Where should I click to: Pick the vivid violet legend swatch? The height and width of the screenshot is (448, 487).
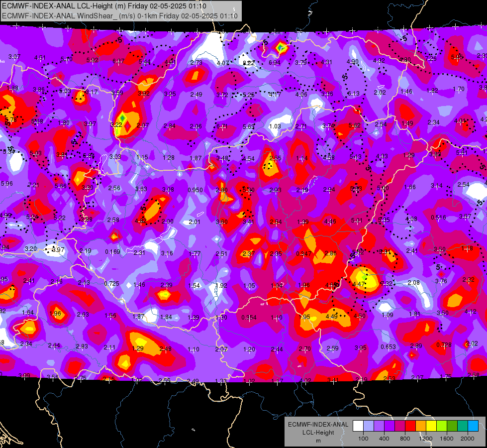click(x=389, y=426)
